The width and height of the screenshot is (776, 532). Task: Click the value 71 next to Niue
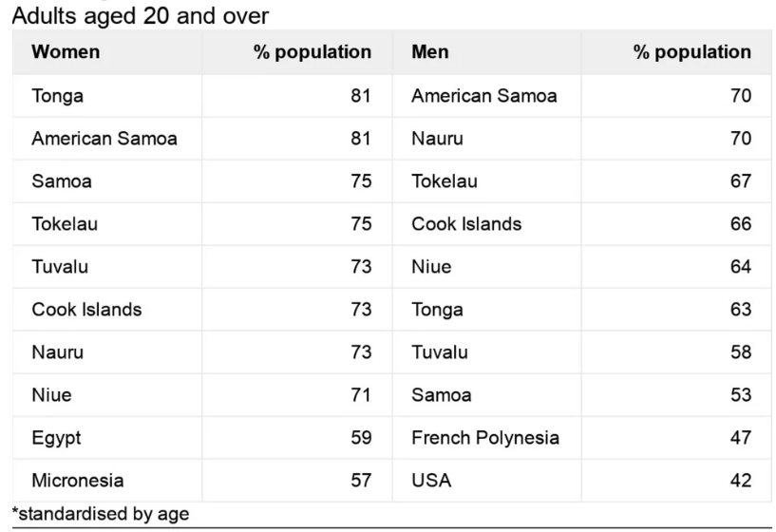[361, 395]
